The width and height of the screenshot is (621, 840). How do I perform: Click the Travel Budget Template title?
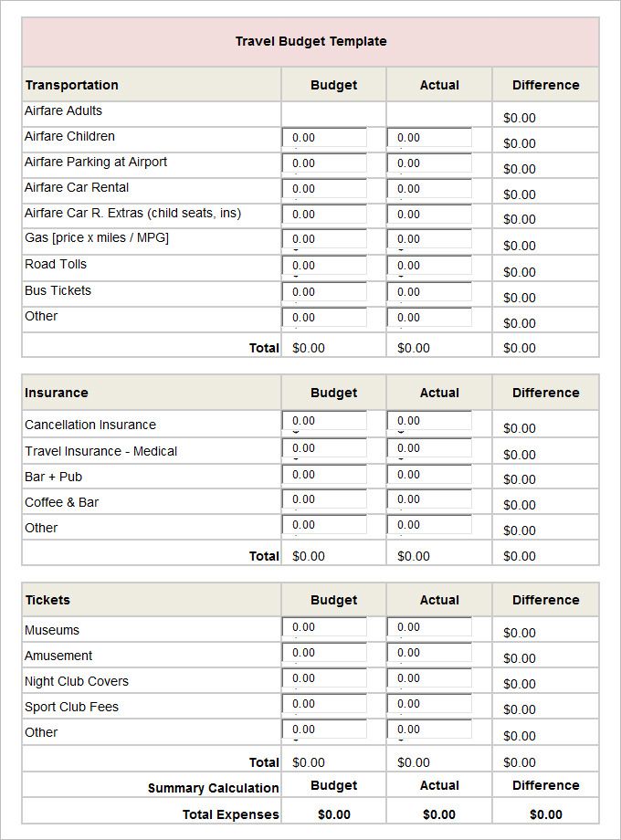(x=310, y=41)
